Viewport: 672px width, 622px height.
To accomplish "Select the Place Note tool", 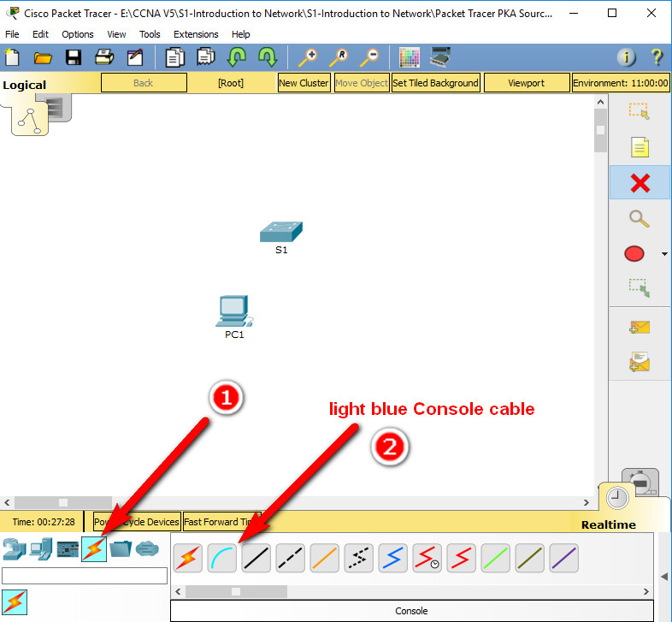I will (639, 147).
